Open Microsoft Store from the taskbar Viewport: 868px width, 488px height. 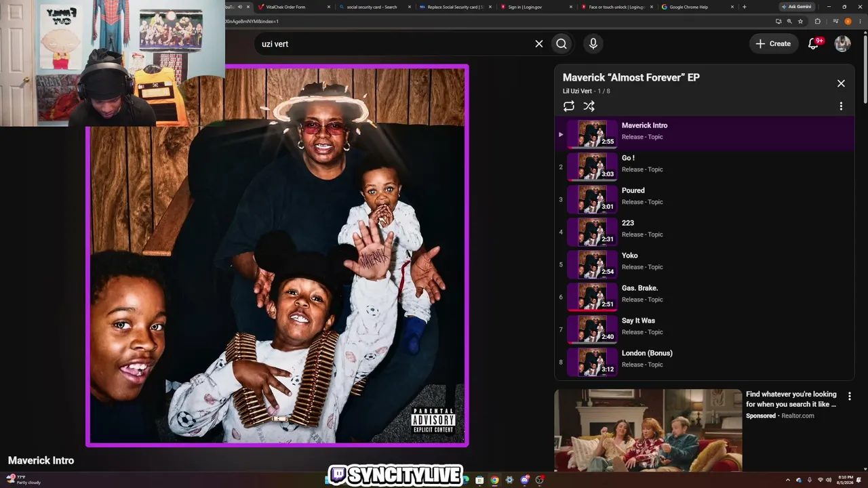(x=479, y=480)
